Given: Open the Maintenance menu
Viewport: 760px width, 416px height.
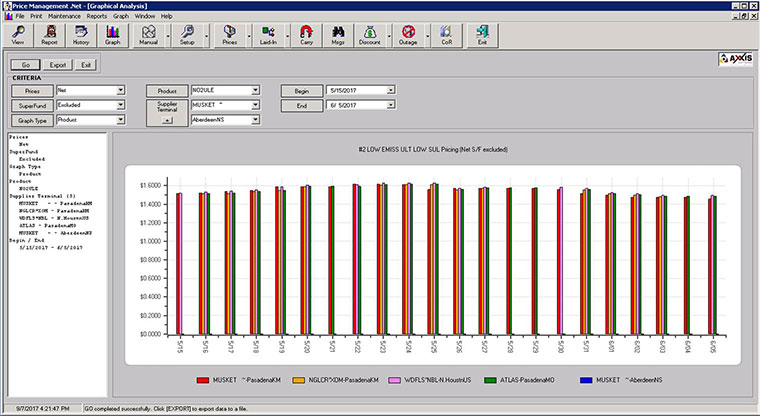Looking at the screenshot, I should (x=64, y=16).
